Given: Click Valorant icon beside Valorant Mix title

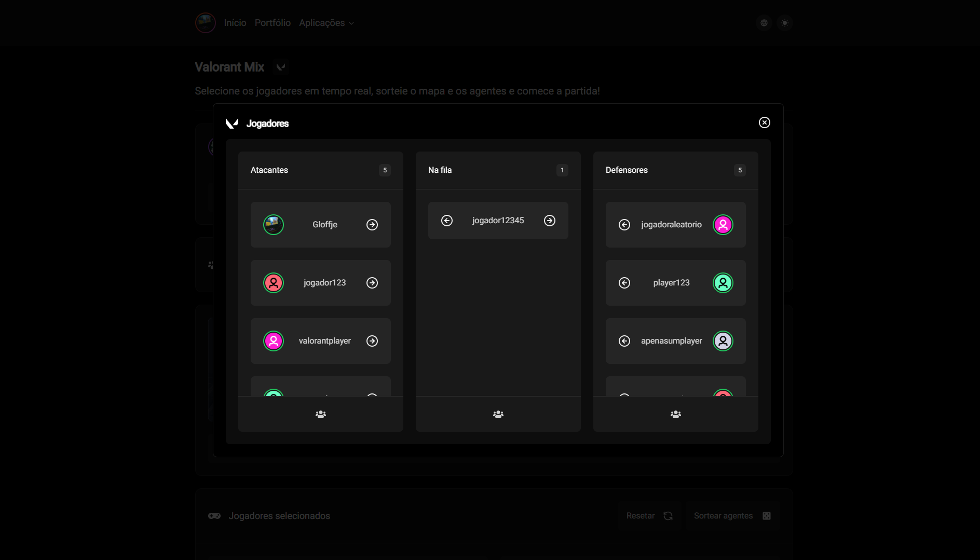Looking at the screenshot, I should pos(281,67).
